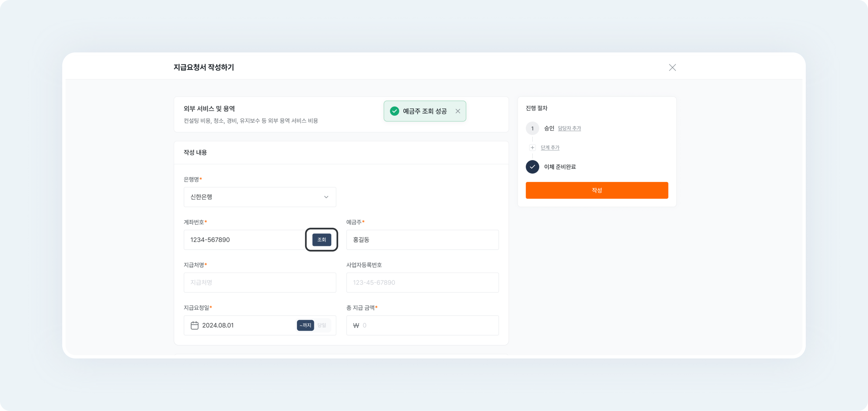Click the step 1 circle beside 승인

532,128
